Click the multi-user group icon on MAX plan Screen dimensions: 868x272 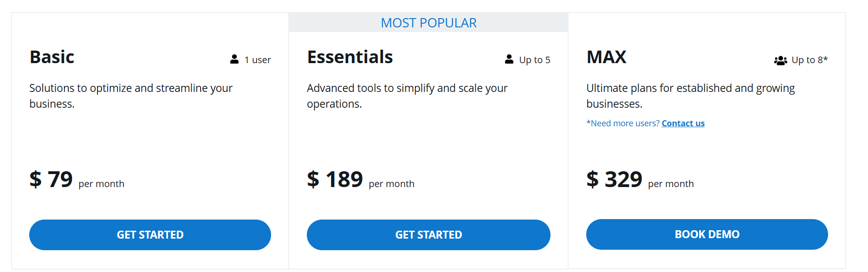[780, 59]
